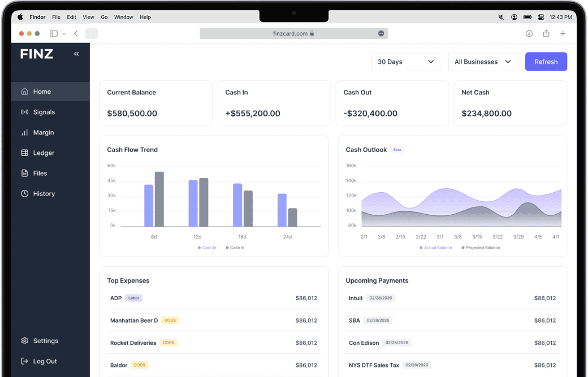Open Settings from the sidebar gear icon
The width and height of the screenshot is (588, 377).
coord(24,341)
